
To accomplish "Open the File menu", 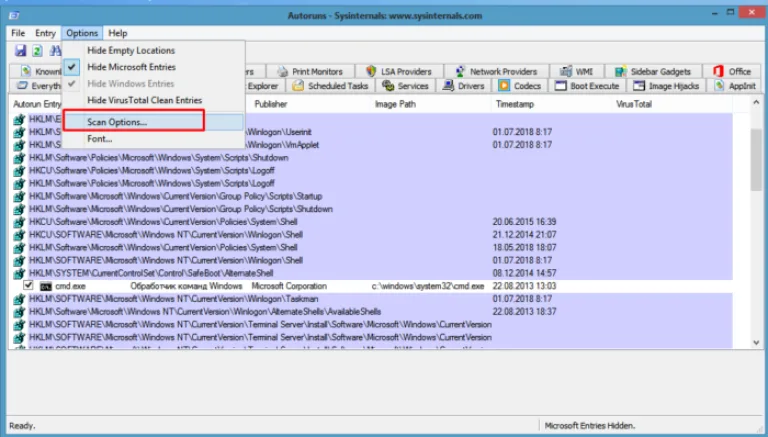I will tap(18, 33).
